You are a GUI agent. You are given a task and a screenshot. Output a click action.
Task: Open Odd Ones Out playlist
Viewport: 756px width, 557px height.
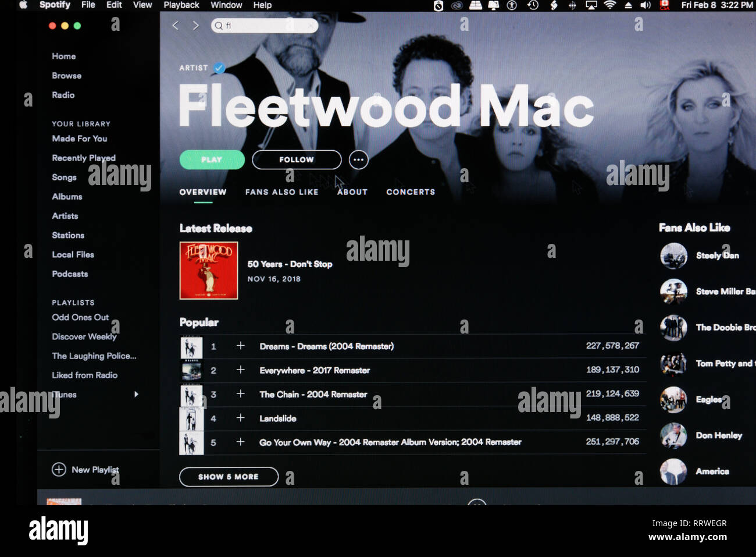pyautogui.click(x=80, y=317)
